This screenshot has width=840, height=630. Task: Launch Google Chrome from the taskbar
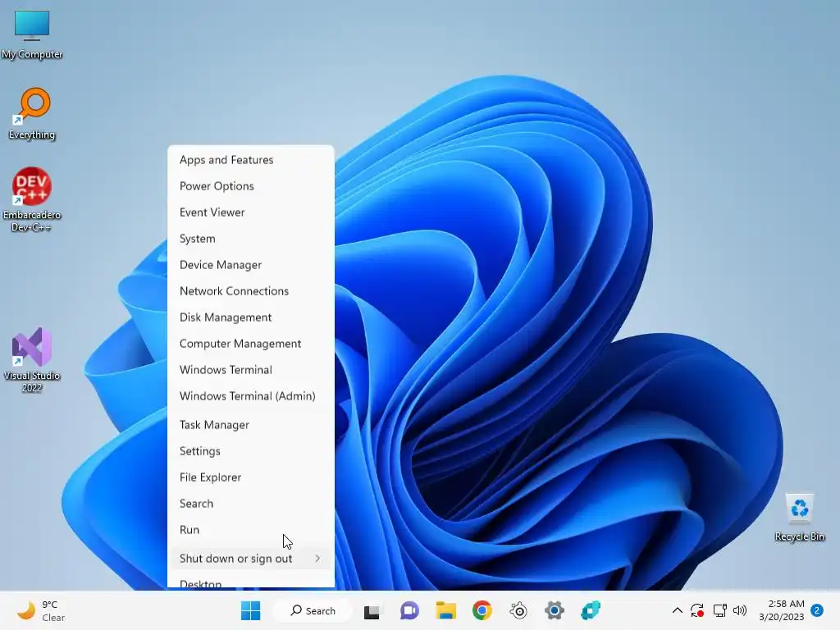[482, 610]
